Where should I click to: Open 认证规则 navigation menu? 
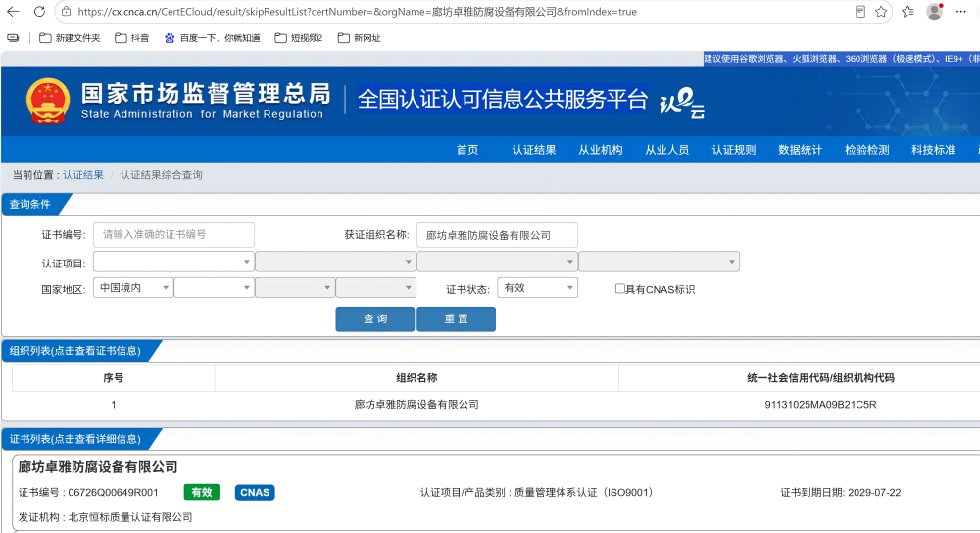[x=734, y=150]
